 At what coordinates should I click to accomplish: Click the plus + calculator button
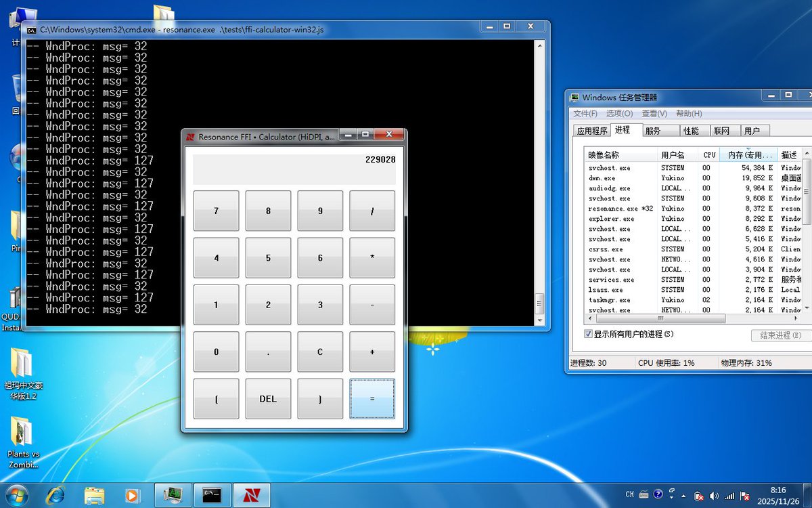pyautogui.click(x=372, y=352)
